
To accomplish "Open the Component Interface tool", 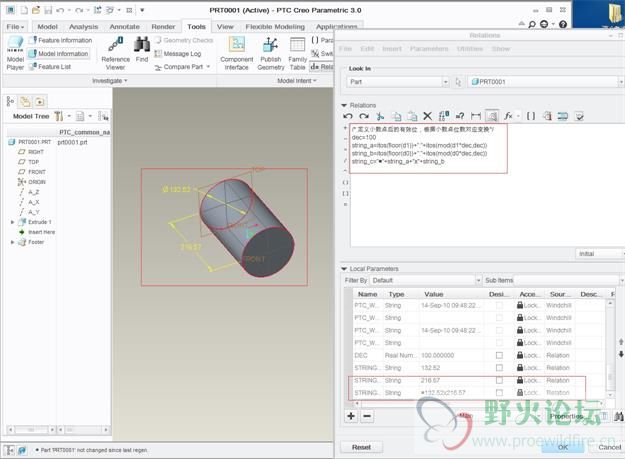I will point(236,53).
